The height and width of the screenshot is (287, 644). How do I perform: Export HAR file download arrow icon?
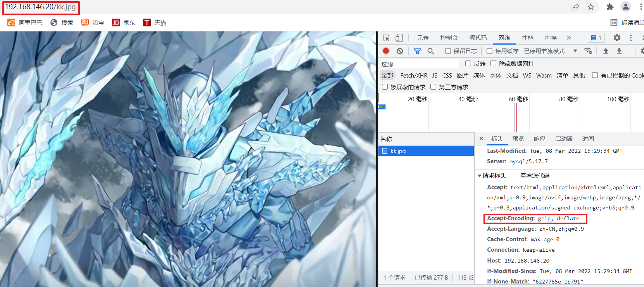pyautogui.click(x=619, y=51)
